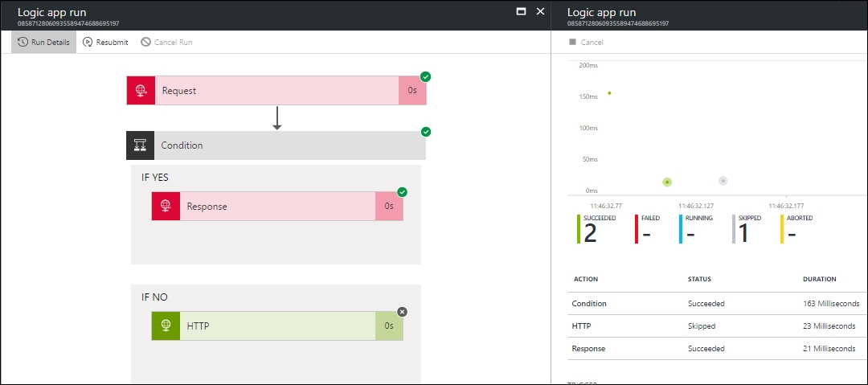Click the Condition succeeded checkmark badge
This screenshot has width=868, height=385.
pyautogui.click(x=425, y=132)
